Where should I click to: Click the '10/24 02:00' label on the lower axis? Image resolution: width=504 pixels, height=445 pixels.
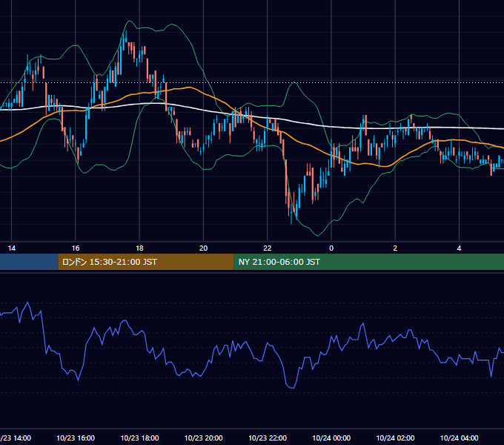[395, 438]
